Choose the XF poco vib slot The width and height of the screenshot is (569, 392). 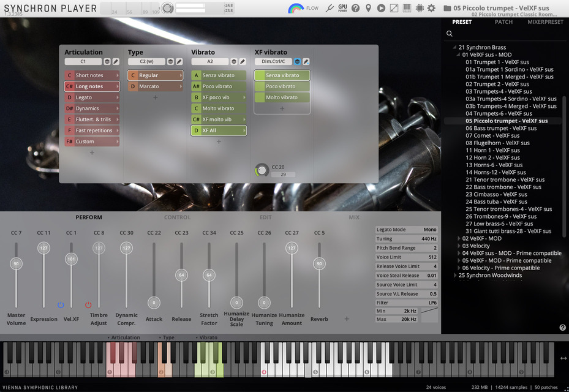point(219,97)
